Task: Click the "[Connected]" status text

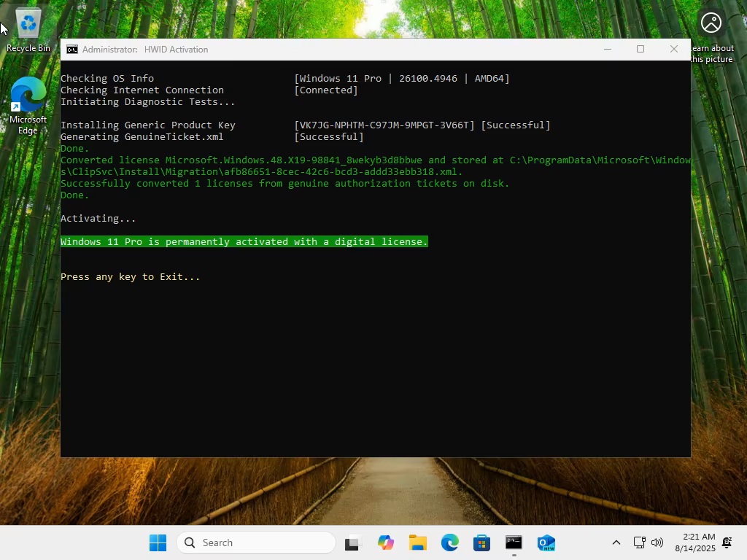Action: (x=326, y=90)
